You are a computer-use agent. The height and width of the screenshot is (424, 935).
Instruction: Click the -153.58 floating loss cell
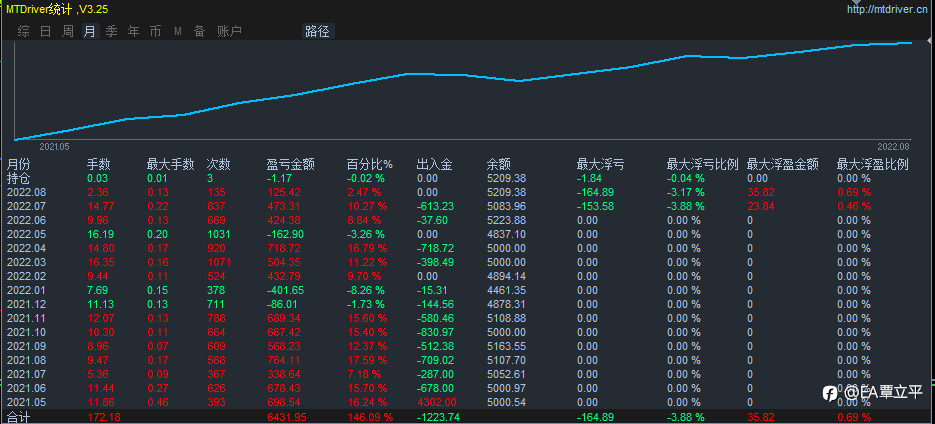[x=595, y=206]
